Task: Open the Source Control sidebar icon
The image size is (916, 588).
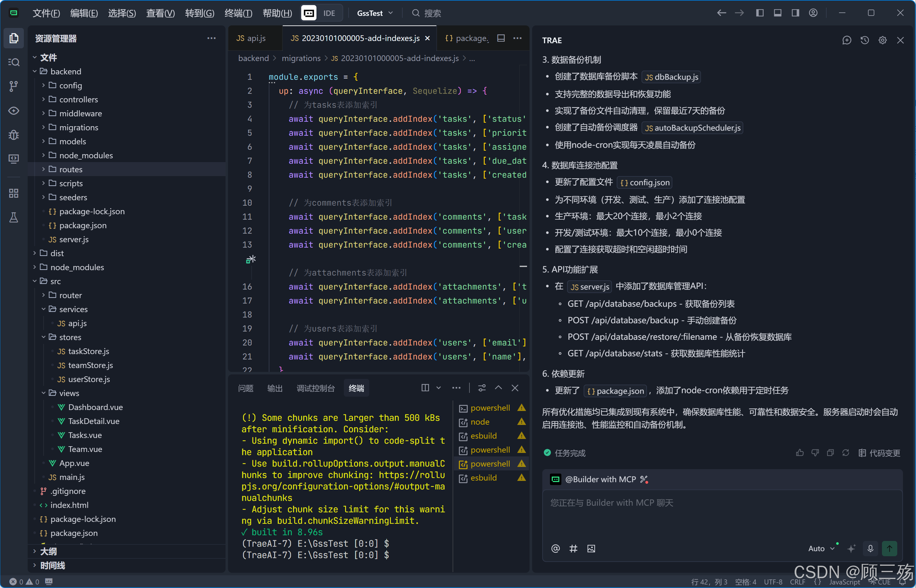Action: coord(13,86)
